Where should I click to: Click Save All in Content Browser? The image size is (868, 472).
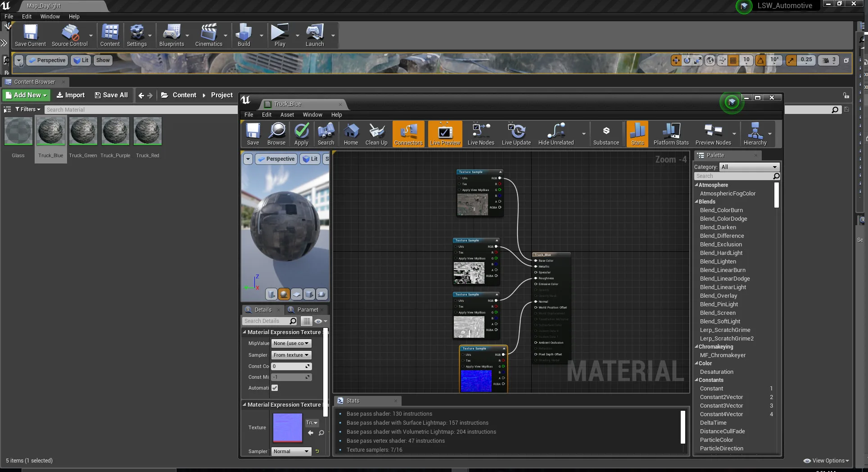click(111, 95)
